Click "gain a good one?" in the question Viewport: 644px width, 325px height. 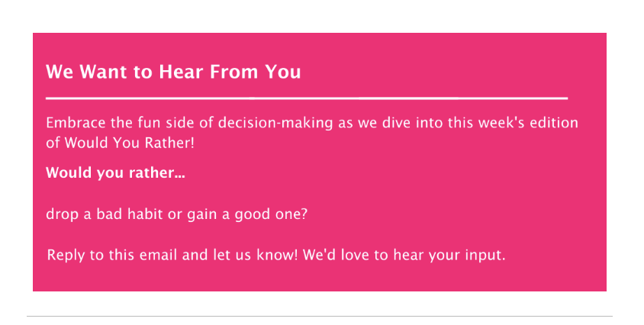tap(247, 214)
